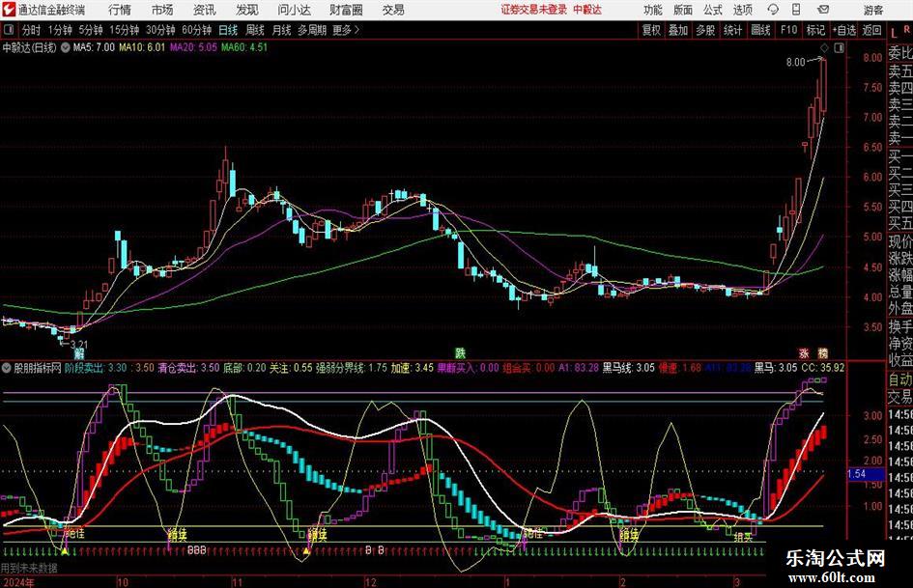The width and height of the screenshot is (913, 588).
Task: Switch to the 1分钟 period
Action: click(x=60, y=30)
